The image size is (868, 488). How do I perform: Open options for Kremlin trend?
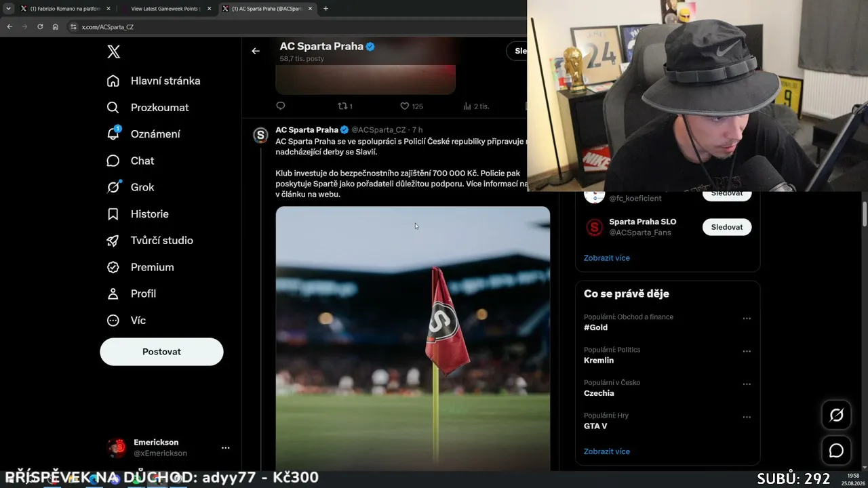747,351
